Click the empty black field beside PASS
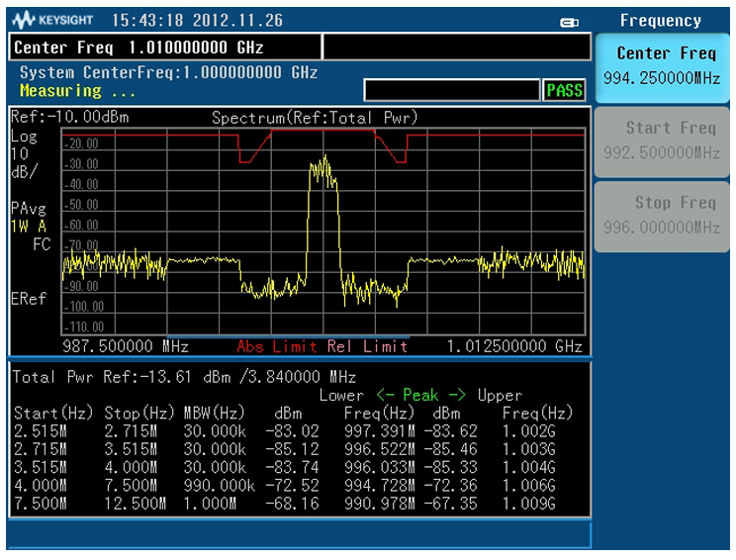Screen dimensions: 736x560 tap(452, 90)
